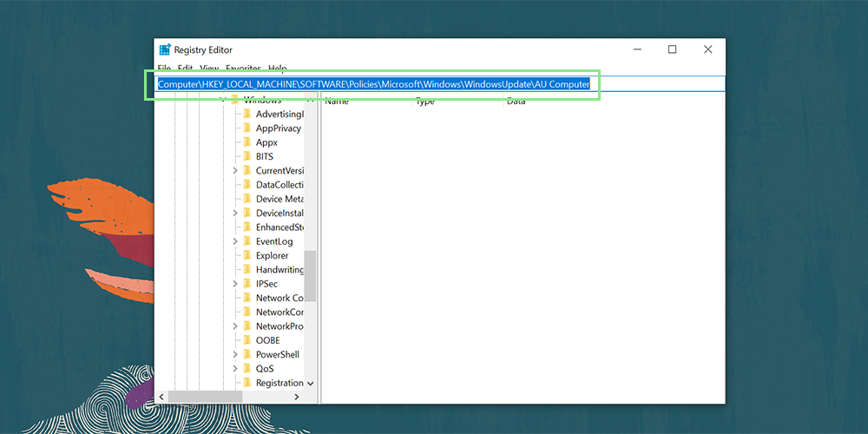Select the Device Meta folder icon
The width and height of the screenshot is (868, 434).
(247, 199)
